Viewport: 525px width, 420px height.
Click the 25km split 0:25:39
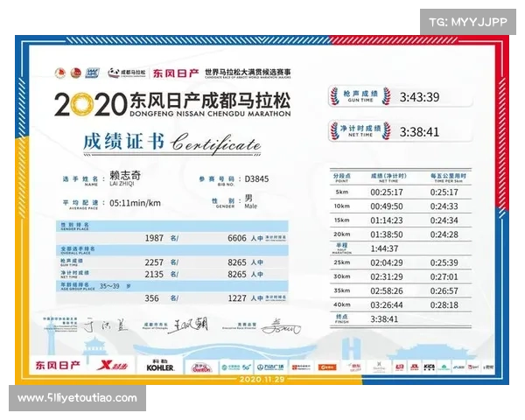[x=444, y=262]
